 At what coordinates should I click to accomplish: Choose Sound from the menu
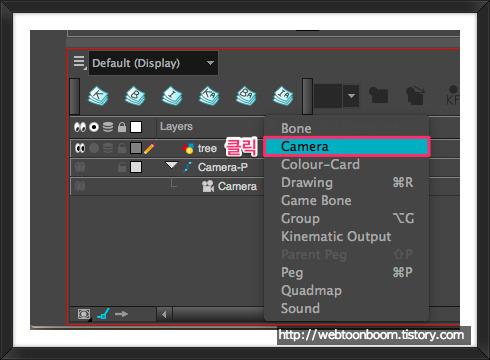[x=346, y=308]
